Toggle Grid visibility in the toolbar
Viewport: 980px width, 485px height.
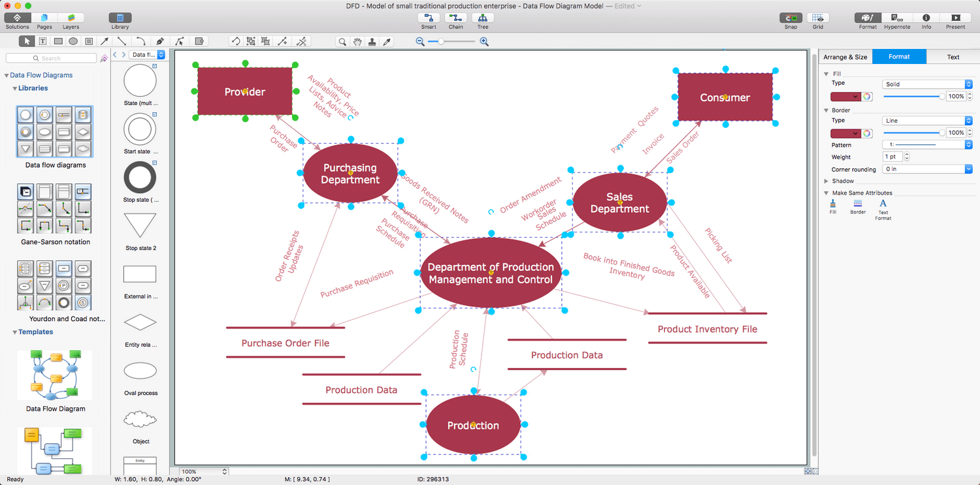(x=818, y=21)
